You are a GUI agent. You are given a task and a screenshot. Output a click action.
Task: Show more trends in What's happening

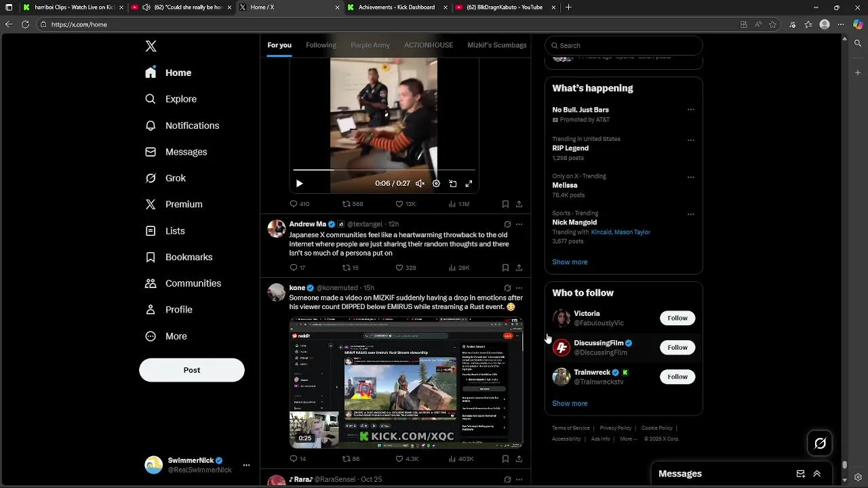tap(570, 262)
